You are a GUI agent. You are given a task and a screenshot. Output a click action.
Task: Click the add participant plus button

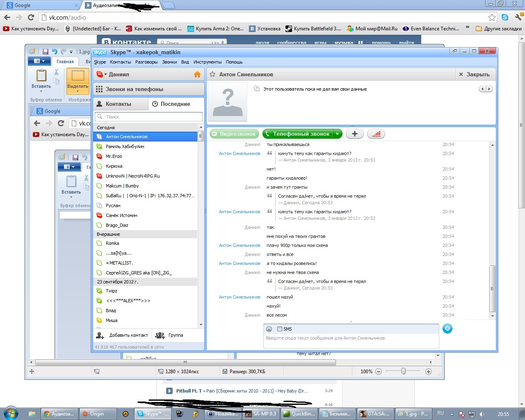[x=355, y=134]
